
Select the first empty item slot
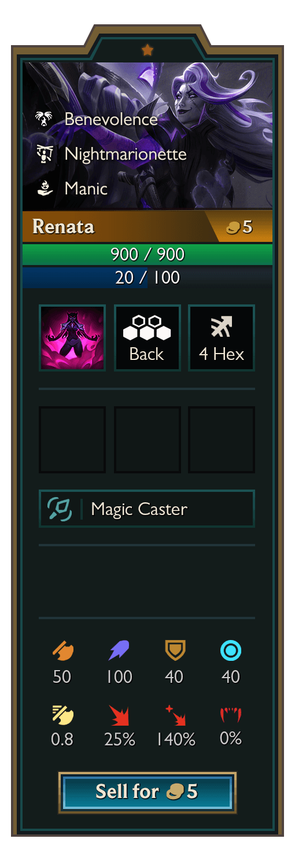[72, 440]
